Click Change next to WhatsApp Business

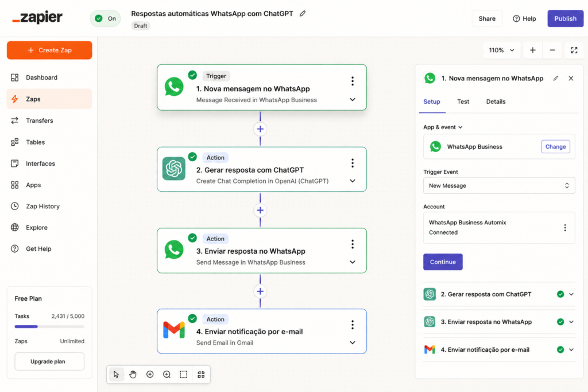(x=555, y=146)
